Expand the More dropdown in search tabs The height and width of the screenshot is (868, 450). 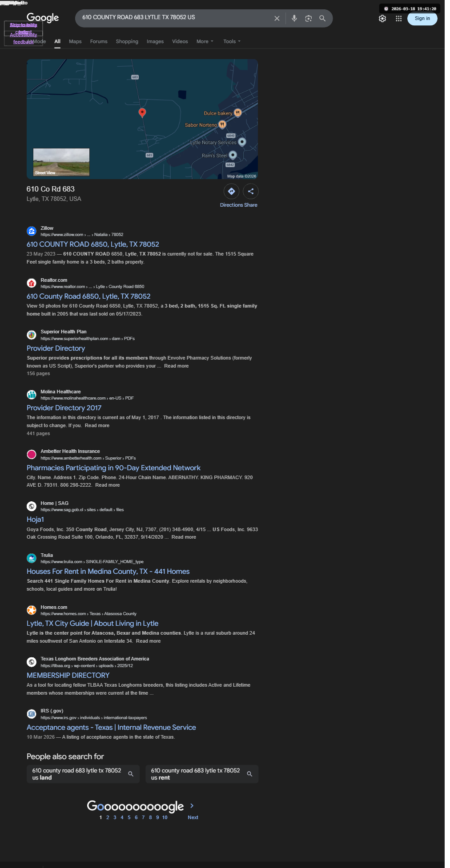tap(205, 41)
